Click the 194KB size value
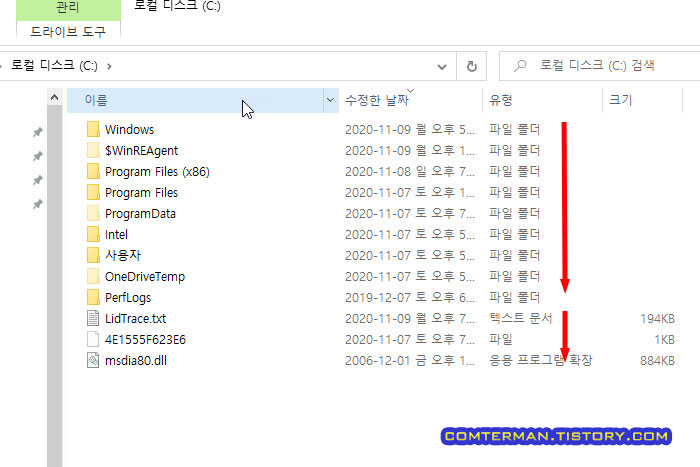Viewport: 700px width, 467px height. pos(657,318)
